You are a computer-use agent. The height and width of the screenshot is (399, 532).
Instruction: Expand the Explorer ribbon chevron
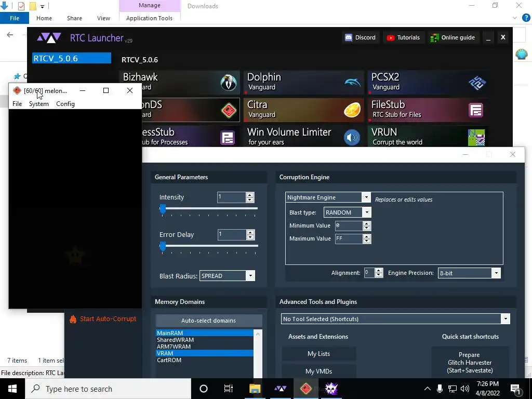[x=515, y=18]
